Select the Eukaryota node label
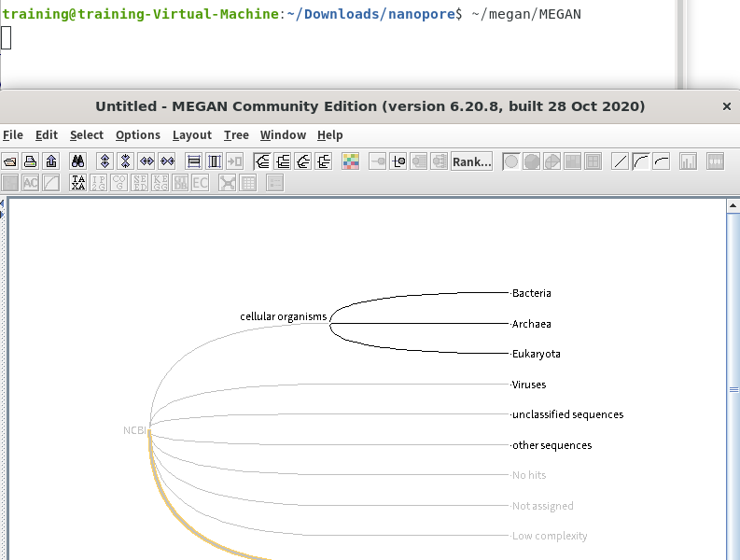Viewport: 740px width, 560px height. 537,354
